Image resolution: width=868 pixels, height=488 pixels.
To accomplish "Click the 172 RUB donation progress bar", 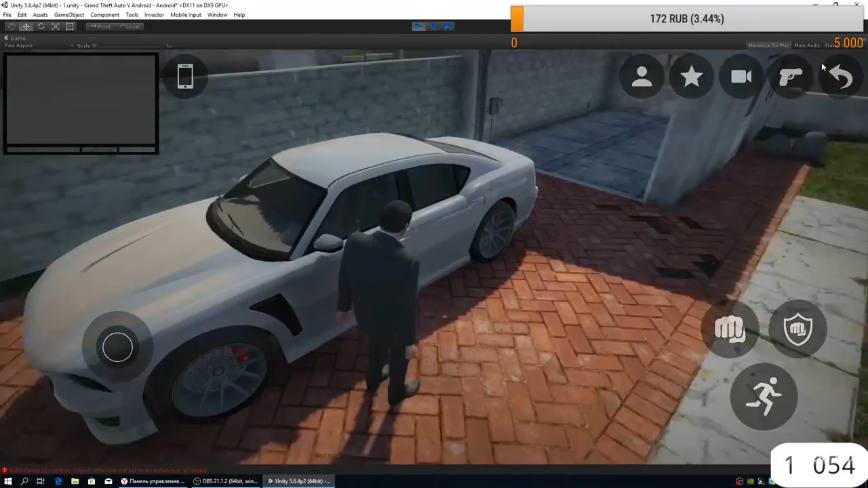I will [687, 19].
